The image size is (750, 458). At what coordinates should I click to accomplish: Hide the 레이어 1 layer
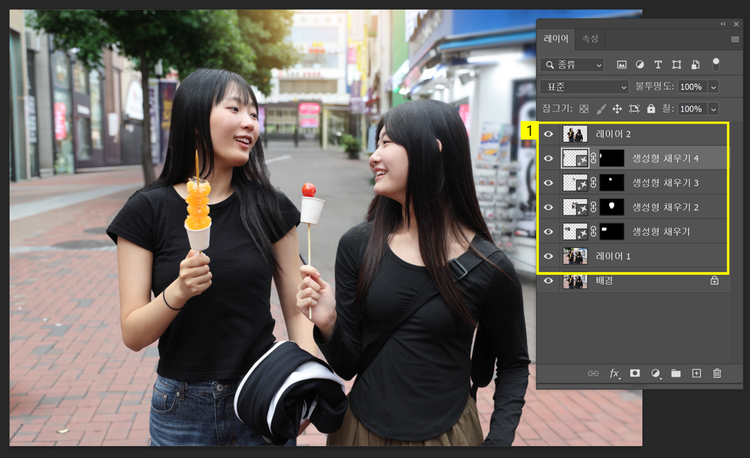pos(548,256)
